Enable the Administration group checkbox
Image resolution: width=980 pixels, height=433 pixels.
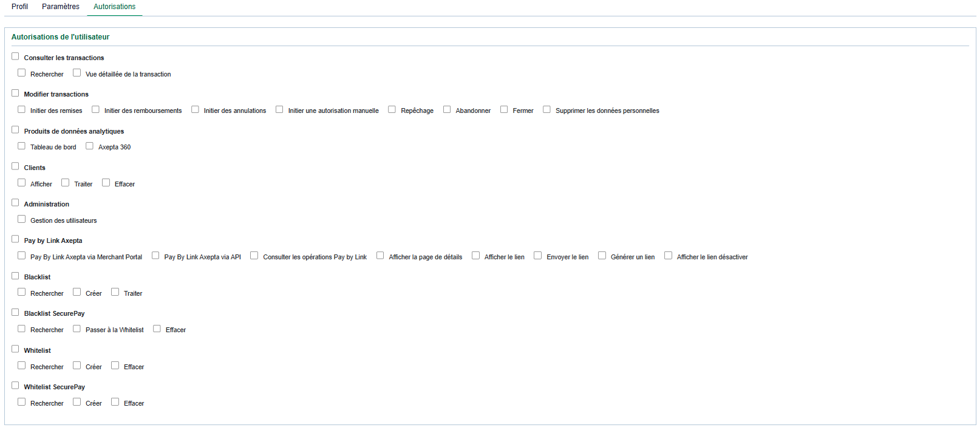tap(15, 203)
